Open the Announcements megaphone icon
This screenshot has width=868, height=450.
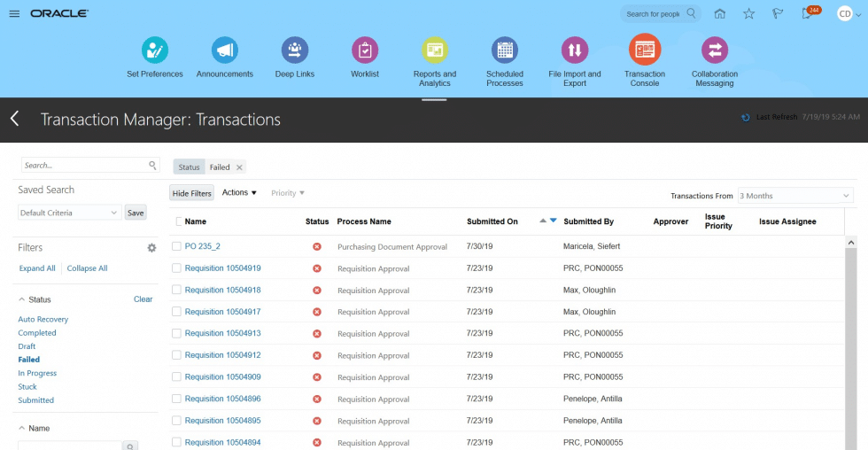point(224,50)
